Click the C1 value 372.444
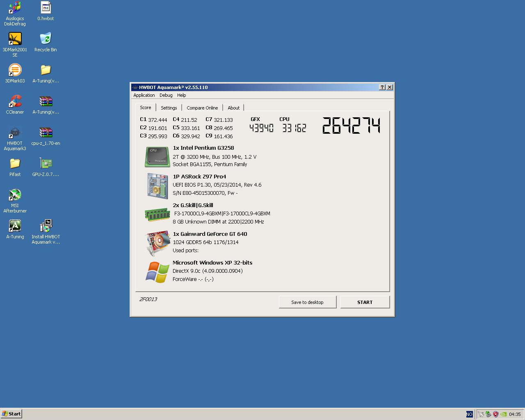Image resolution: width=525 pixels, height=420 pixels. [158, 120]
